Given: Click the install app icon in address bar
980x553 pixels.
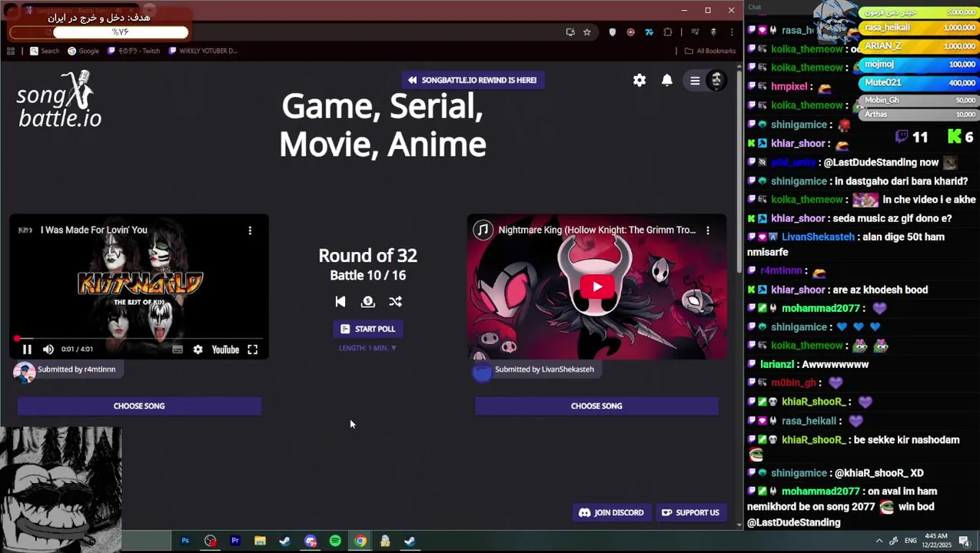Looking at the screenshot, I should 570,32.
